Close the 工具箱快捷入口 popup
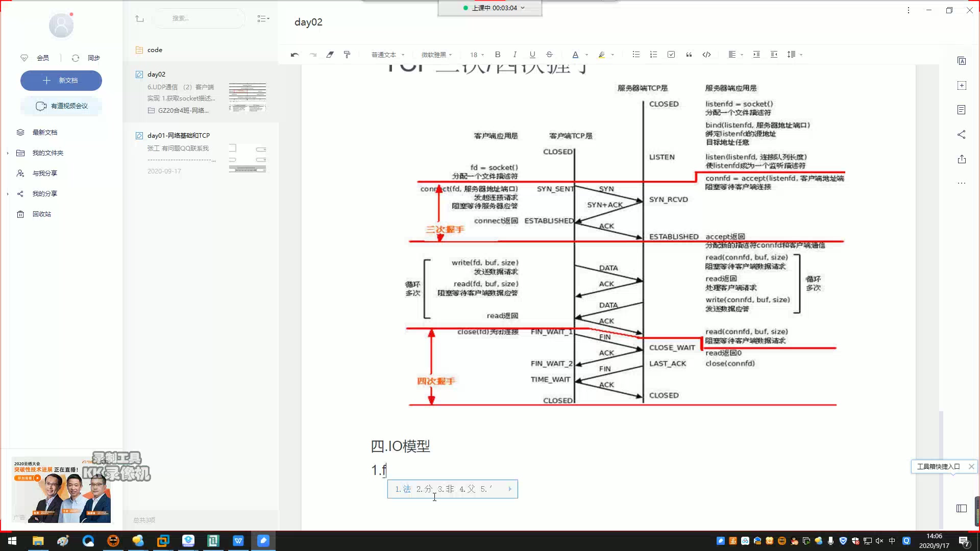The width and height of the screenshot is (980, 551). pyautogui.click(x=971, y=466)
